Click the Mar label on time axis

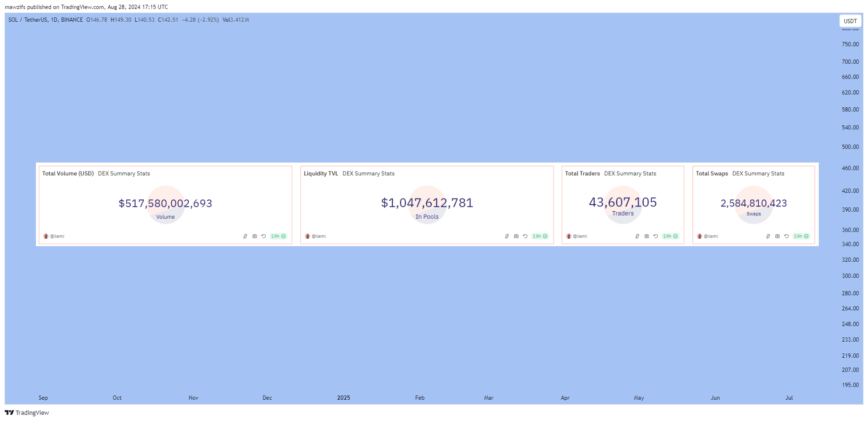[x=489, y=398]
